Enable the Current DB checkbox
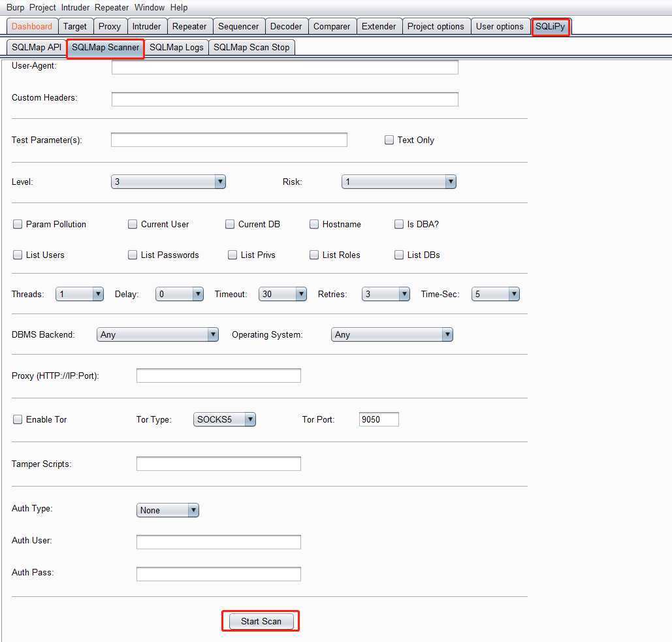This screenshot has width=672, height=642. tap(230, 224)
